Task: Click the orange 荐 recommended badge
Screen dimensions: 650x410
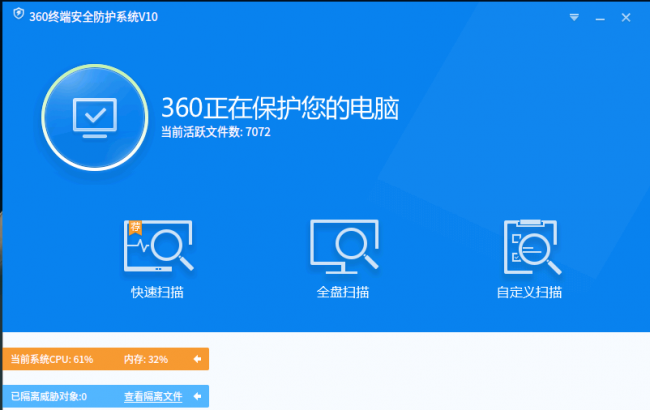Action: click(x=135, y=227)
